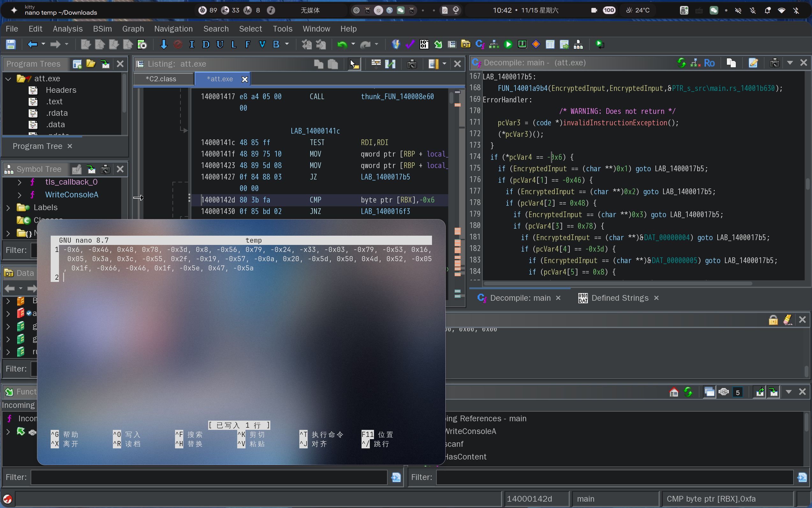Viewport: 812px width, 508px height.
Task: Expand the Labels folder in Symbol Tree
Action: 8,208
